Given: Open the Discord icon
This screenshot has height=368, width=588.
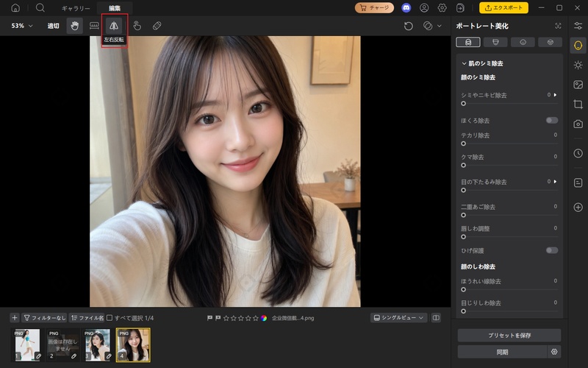Looking at the screenshot, I should coord(406,8).
